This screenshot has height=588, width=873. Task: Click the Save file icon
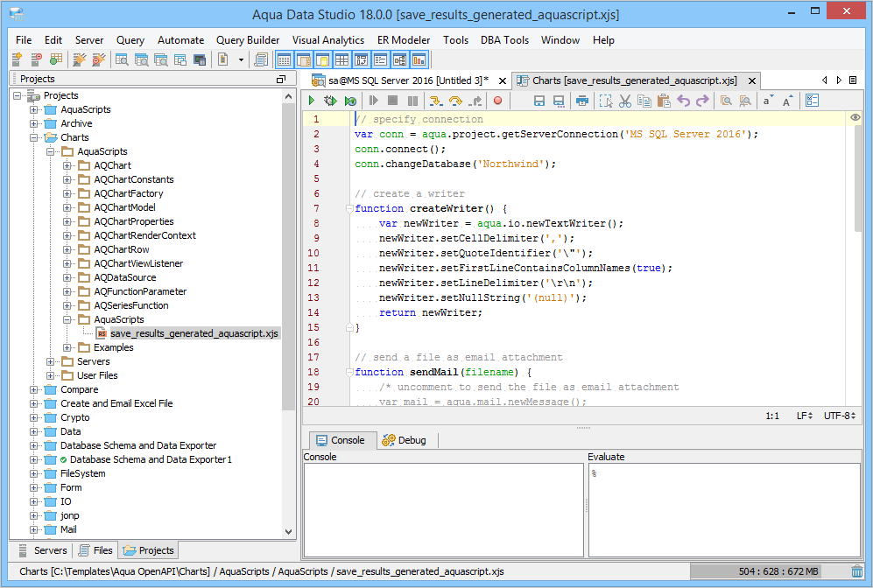539,101
